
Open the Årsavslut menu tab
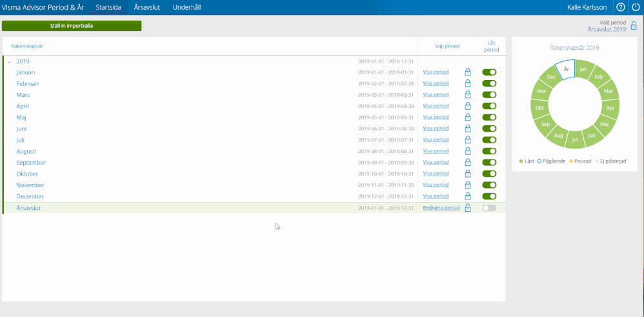point(146,7)
